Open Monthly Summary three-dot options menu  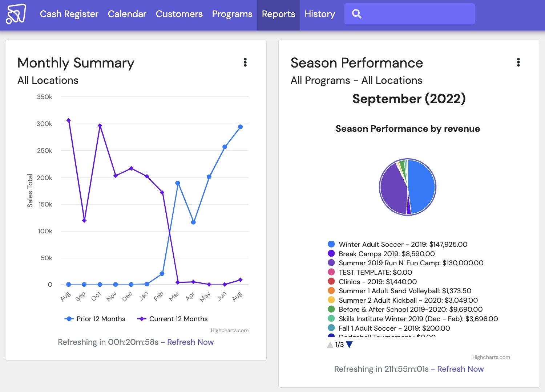pos(245,62)
